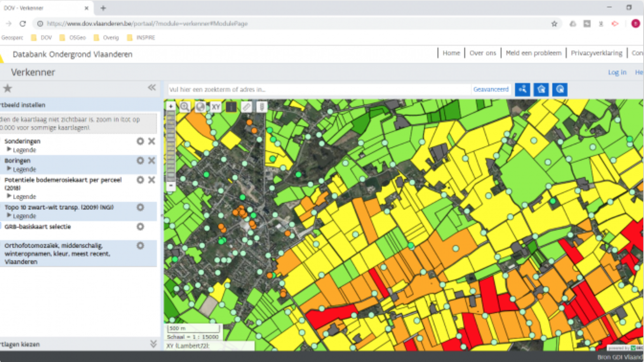The width and height of the screenshot is (644, 362).
Task: Remove the Boringen layer
Action: click(151, 160)
